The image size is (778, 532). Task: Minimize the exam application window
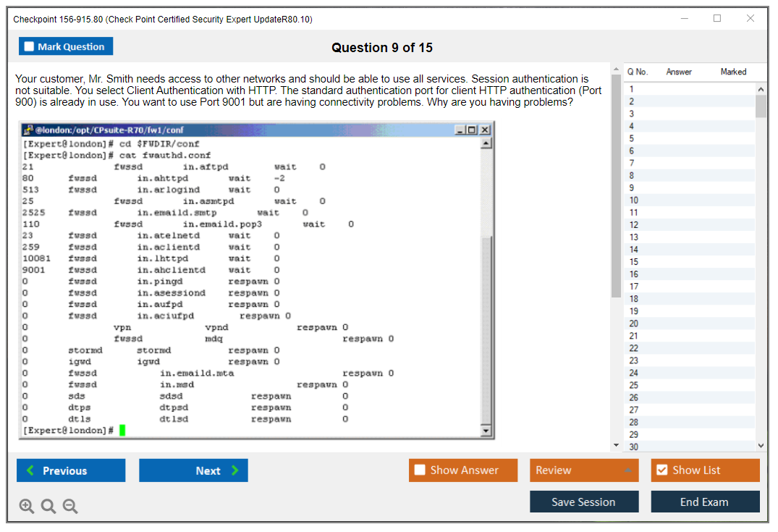[x=684, y=19]
